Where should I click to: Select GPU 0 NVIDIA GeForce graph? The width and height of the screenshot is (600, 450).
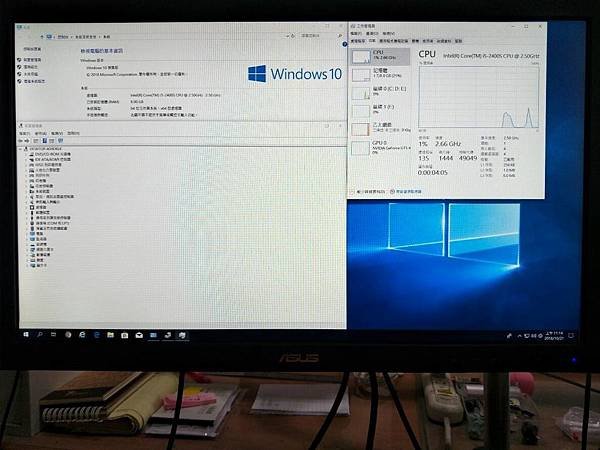pos(380,147)
